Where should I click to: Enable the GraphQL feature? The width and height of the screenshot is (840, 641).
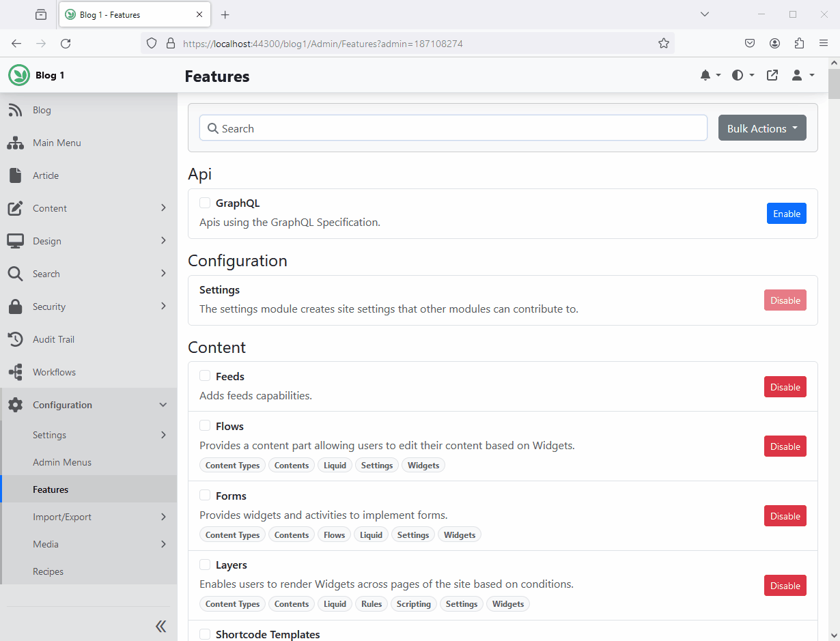pyautogui.click(x=786, y=214)
